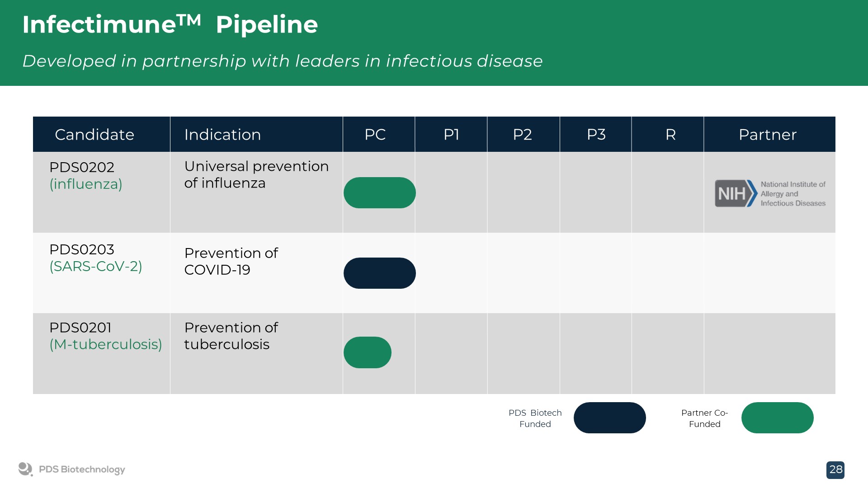868x488 pixels.
Task: Select the green PDS0202 preclinical progress bar
Action: coord(379,193)
